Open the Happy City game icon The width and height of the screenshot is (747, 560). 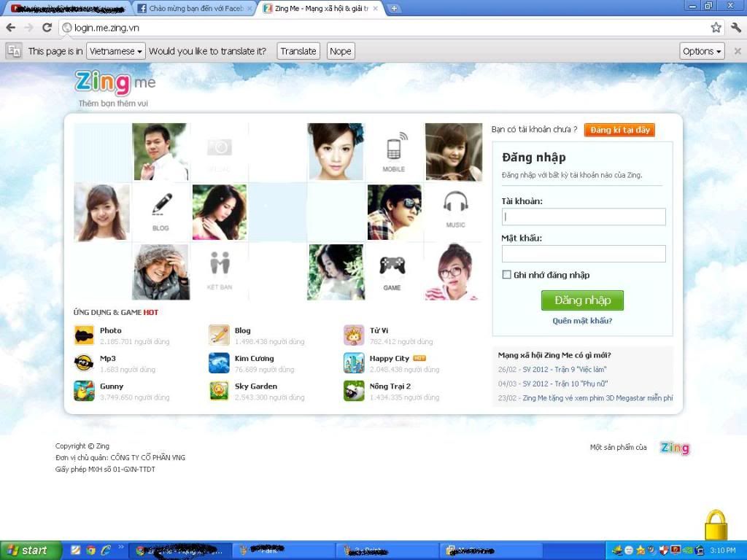click(x=354, y=363)
